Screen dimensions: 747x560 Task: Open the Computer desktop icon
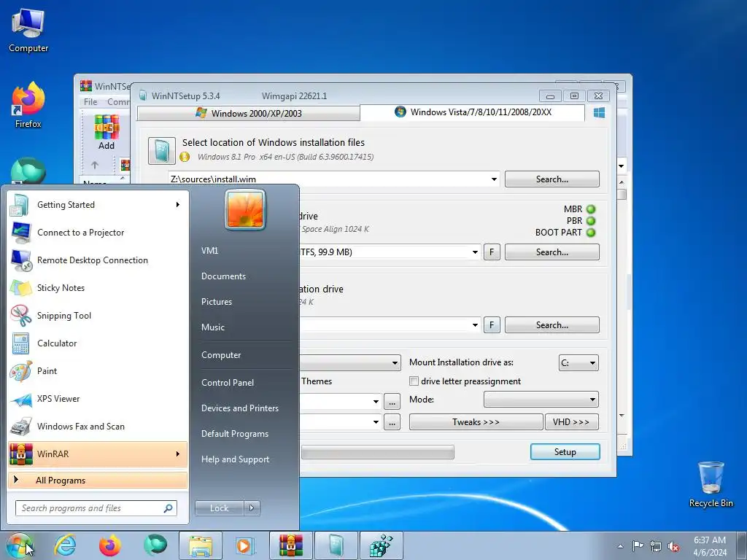[28, 31]
